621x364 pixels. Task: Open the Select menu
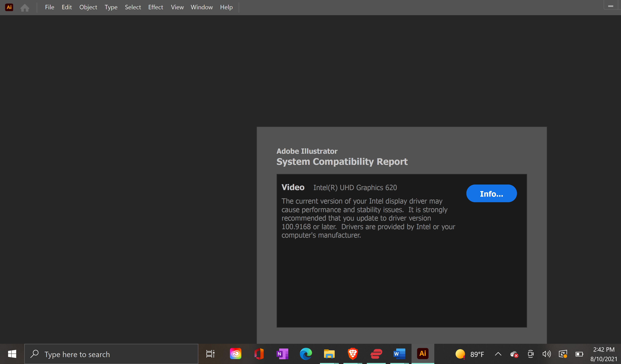point(133,7)
